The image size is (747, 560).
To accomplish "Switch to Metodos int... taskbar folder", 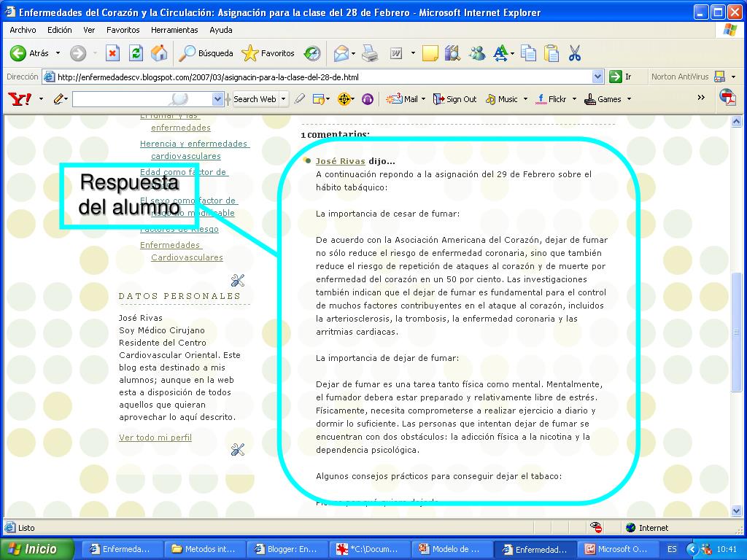I will pyautogui.click(x=206, y=549).
